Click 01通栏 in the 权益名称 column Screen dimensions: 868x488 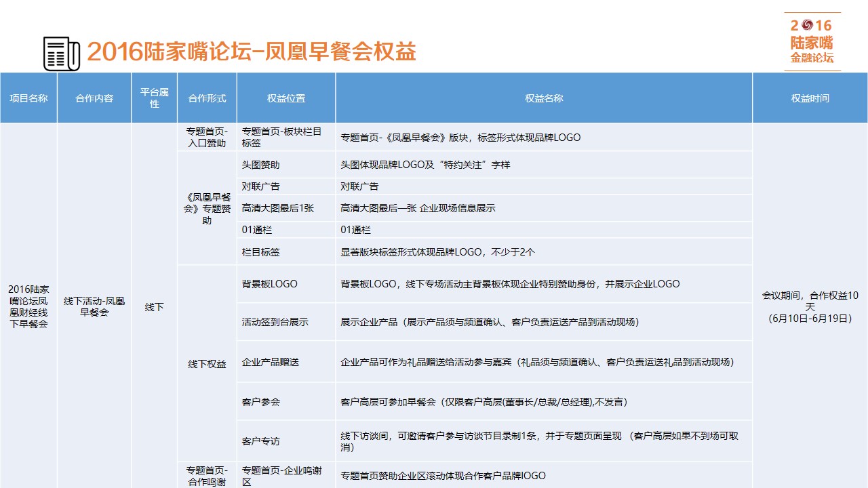tap(544, 230)
